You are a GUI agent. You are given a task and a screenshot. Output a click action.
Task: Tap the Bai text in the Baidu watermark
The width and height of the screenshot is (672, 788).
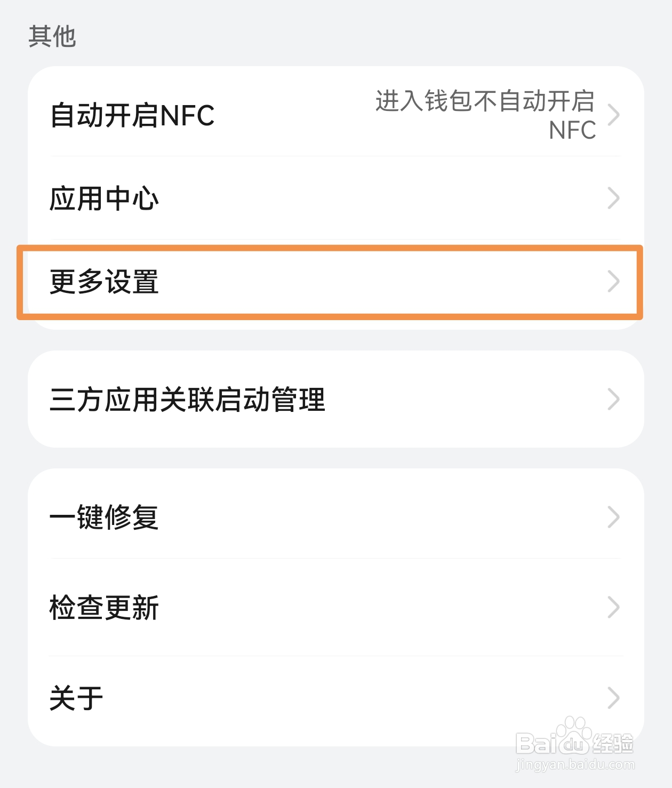click(534, 744)
